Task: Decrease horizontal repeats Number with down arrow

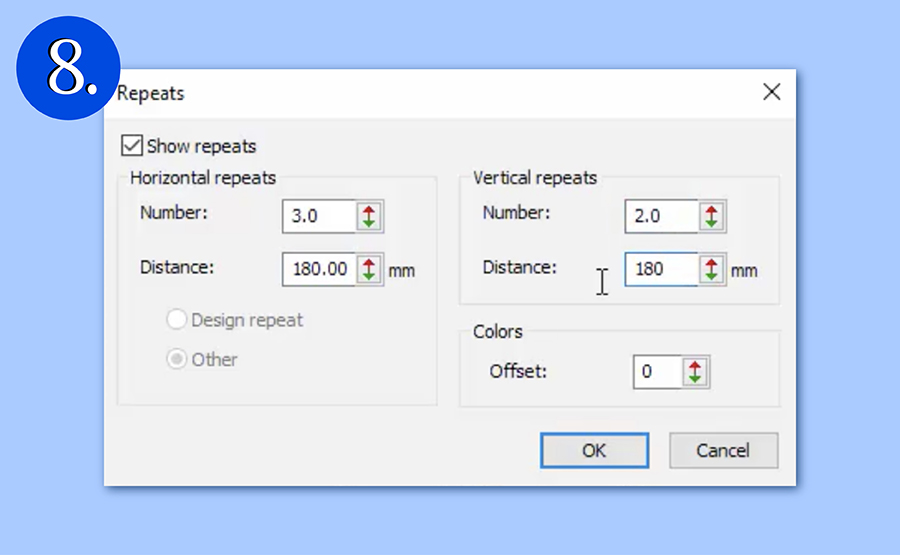Action: (x=369, y=223)
